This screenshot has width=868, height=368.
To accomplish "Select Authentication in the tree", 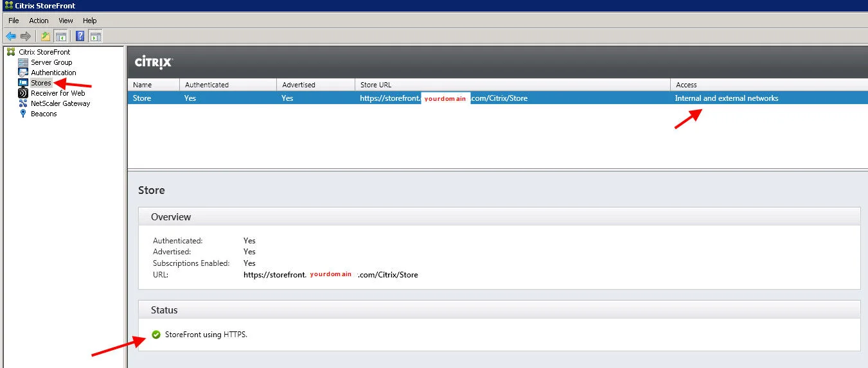I will [x=53, y=73].
